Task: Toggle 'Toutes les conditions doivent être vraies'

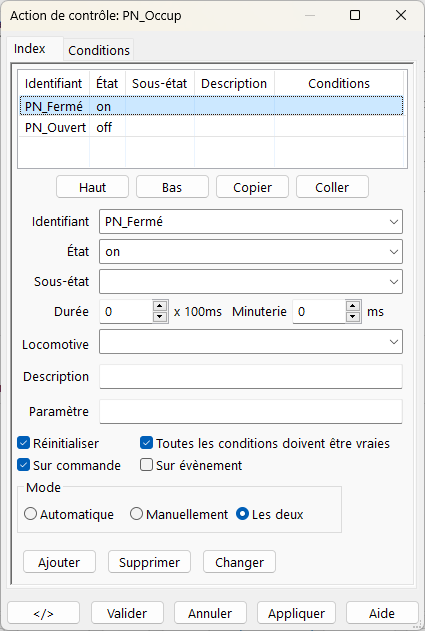Action: click(146, 443)
